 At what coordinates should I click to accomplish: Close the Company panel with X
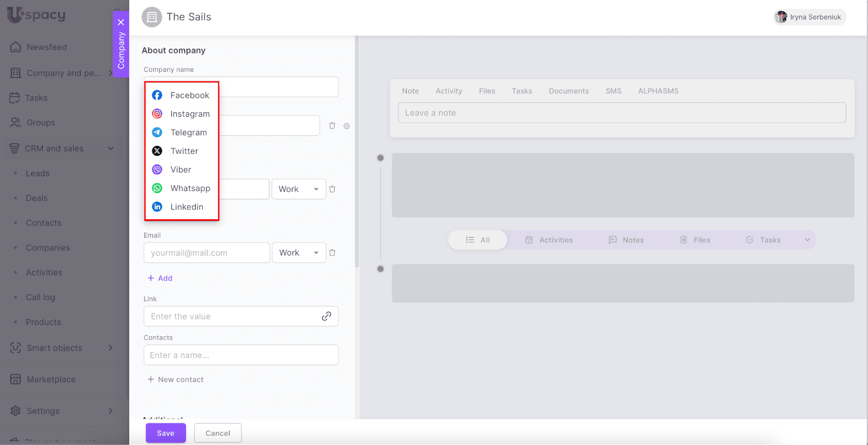tap(121, 22)
